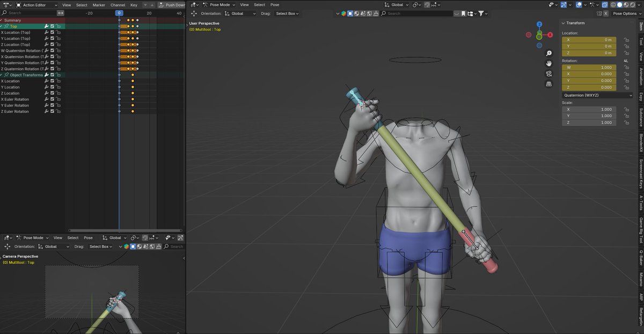Lock the X location value in Transform panel

tap(626, 40)
